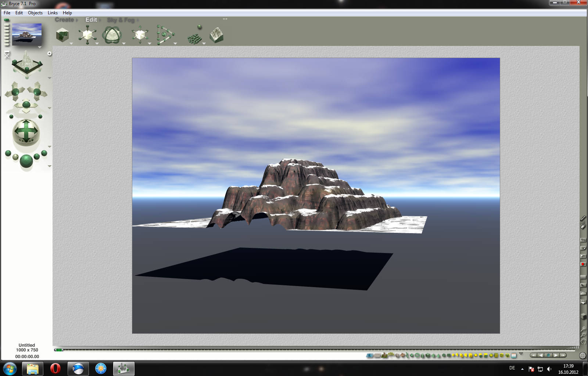Select the Reposition tool with arrows
The height and width of the screenshot is (376, 588).
click(x=140, y=35)
